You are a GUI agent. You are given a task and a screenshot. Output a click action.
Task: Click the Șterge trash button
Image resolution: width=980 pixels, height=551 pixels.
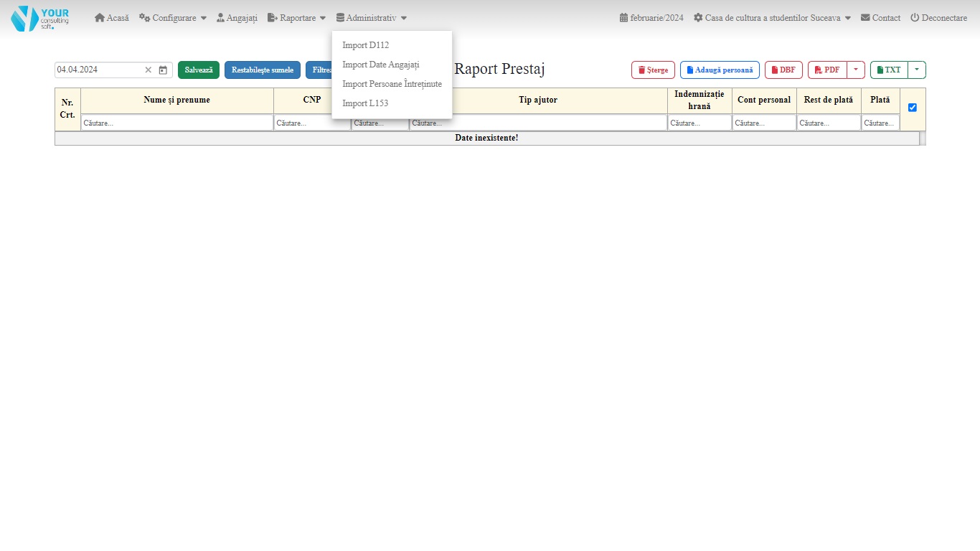click(653, 70)
